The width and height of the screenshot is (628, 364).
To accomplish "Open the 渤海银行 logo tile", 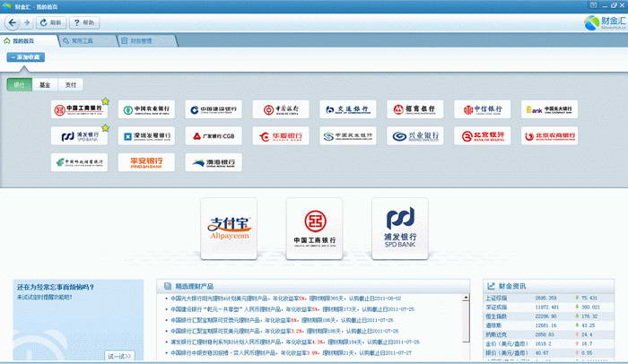I will point(214,162).
